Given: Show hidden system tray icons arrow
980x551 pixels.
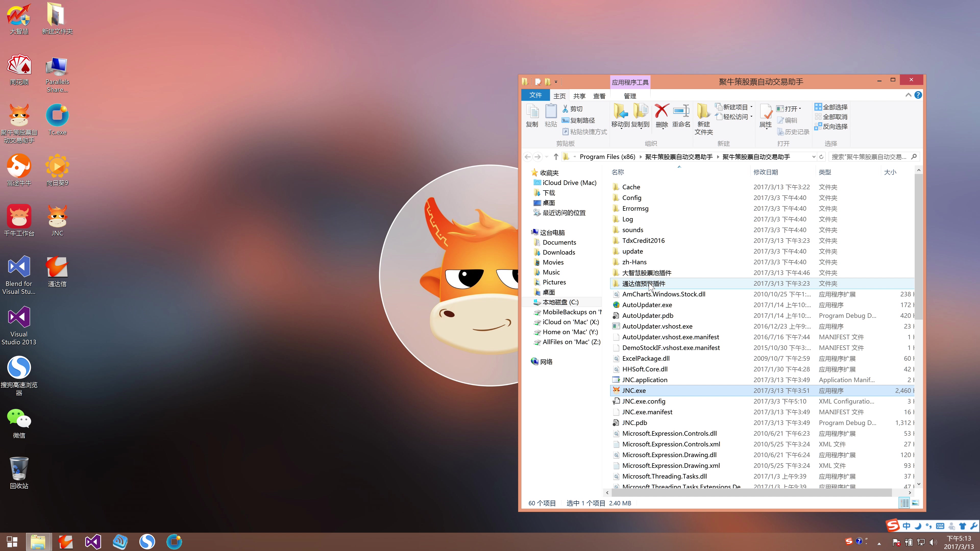Looking at the screenshot, I should pyautogui.click(x=879, y=543).
